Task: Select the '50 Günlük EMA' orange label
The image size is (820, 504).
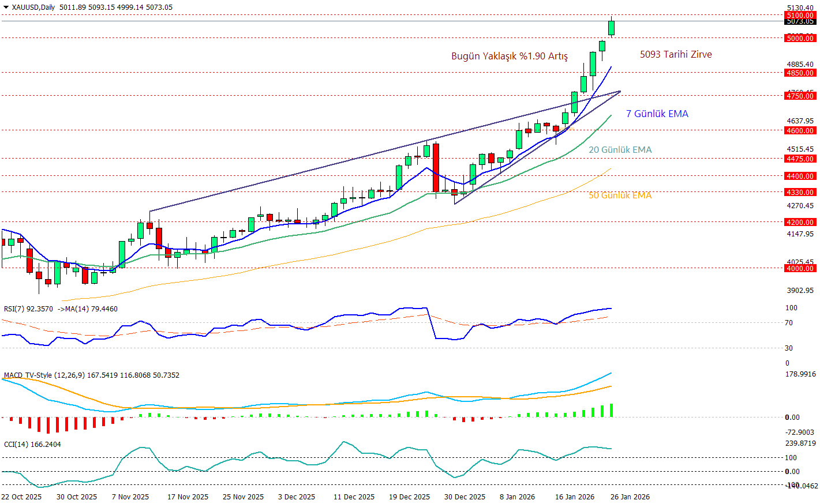Action: tap(620, 195)
